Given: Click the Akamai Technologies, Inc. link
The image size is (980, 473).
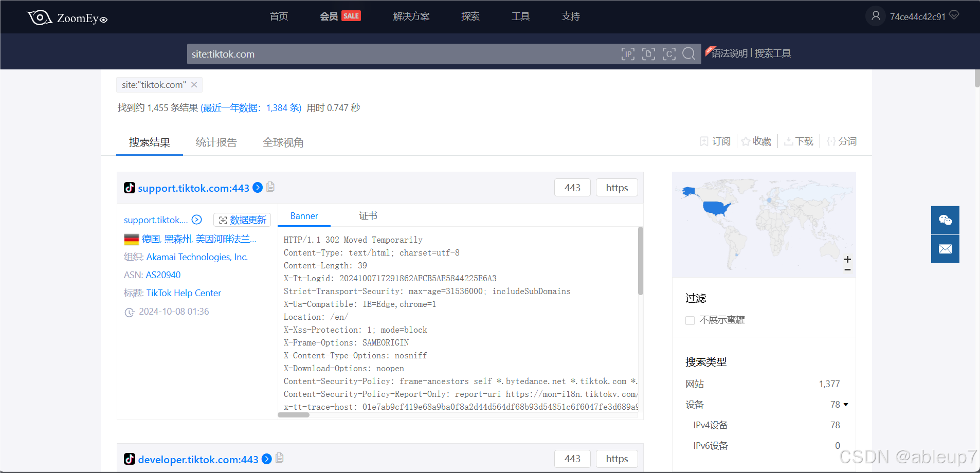Looking at the screenshot, I should point(197,257).
